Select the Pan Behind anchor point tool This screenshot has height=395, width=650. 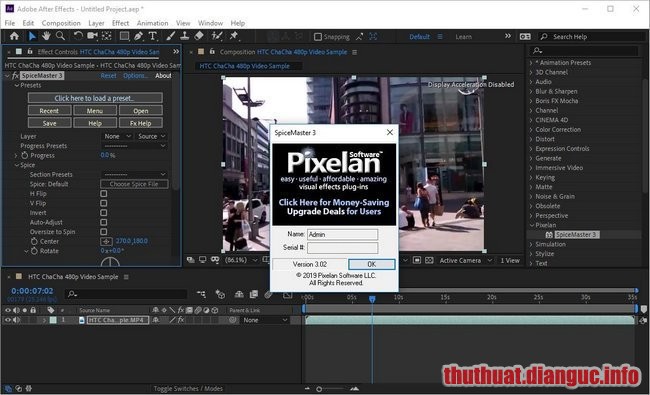tap(107, 36)
